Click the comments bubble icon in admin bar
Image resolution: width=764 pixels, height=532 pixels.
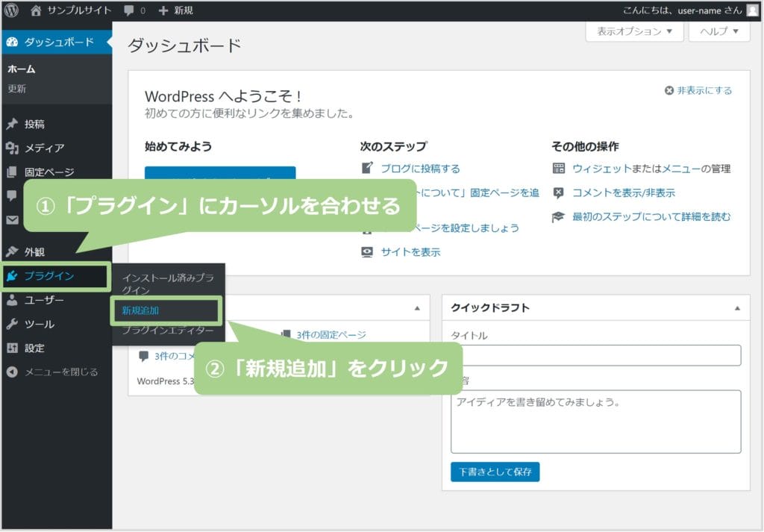pyautogui.click(x=129, y=10)
